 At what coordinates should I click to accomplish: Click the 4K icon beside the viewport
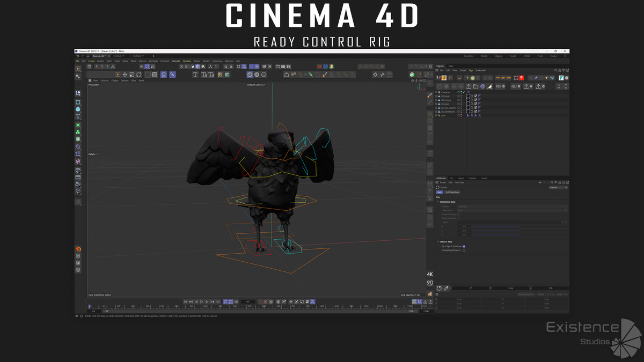coord(430,275)
